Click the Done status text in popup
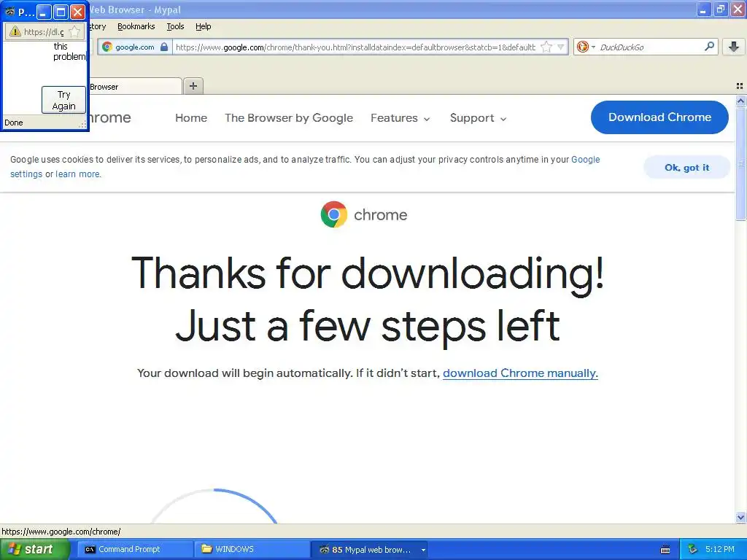The width and height of the screenshot is (747, 560). click(14, 122)
